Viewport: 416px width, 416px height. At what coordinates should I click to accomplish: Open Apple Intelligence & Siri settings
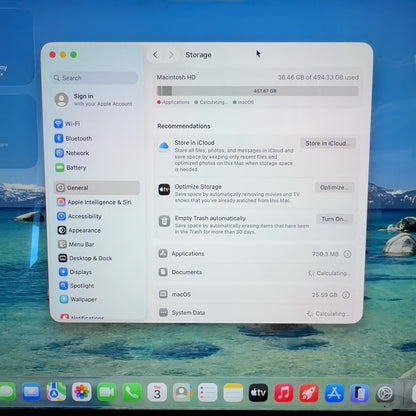click(94, 202)
